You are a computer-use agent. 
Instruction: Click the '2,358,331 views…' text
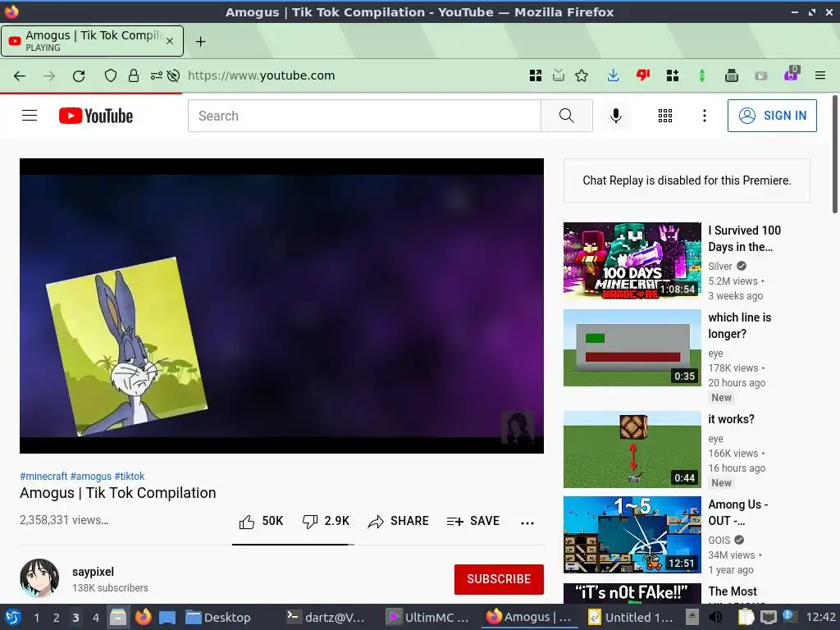point(64,520)
